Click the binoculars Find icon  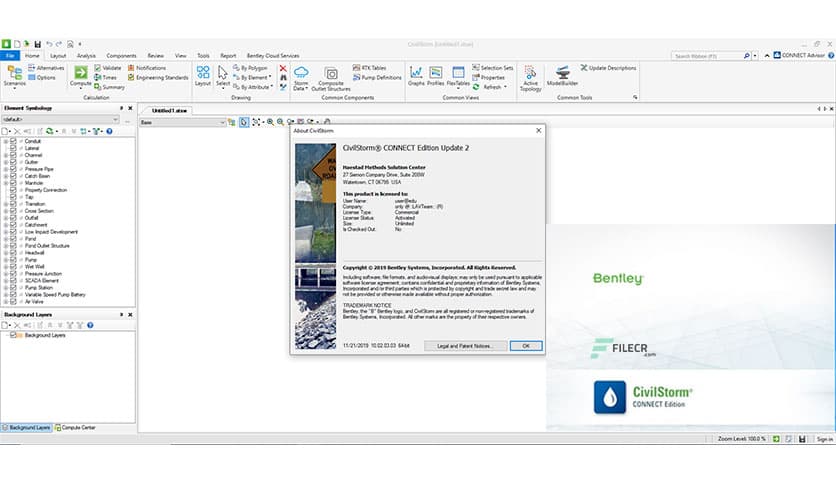[x=283, y=77]
